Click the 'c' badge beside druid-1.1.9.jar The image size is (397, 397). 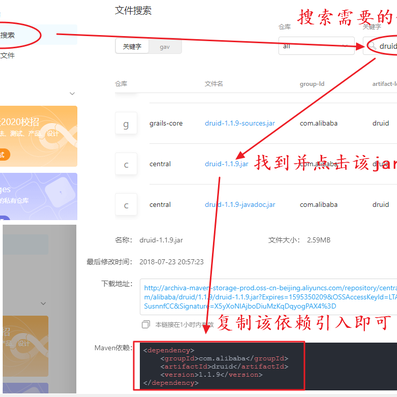point(126,164)
